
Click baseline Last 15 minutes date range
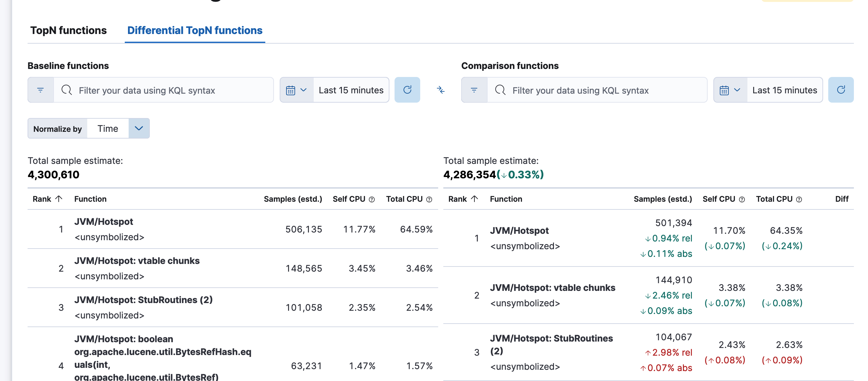pyautogui.click(x=351, y=90)
